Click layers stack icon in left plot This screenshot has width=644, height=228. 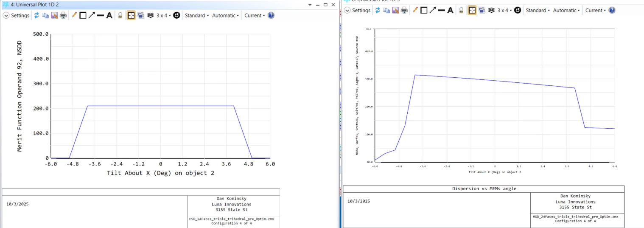(x=150, y=15)
